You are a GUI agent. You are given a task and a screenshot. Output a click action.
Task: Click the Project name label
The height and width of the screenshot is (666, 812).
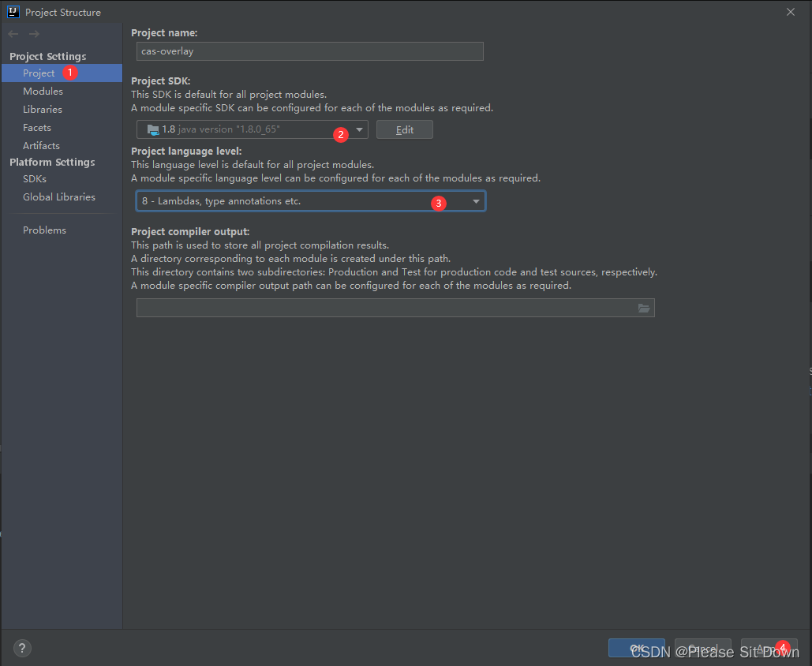(x=164, y=32)
